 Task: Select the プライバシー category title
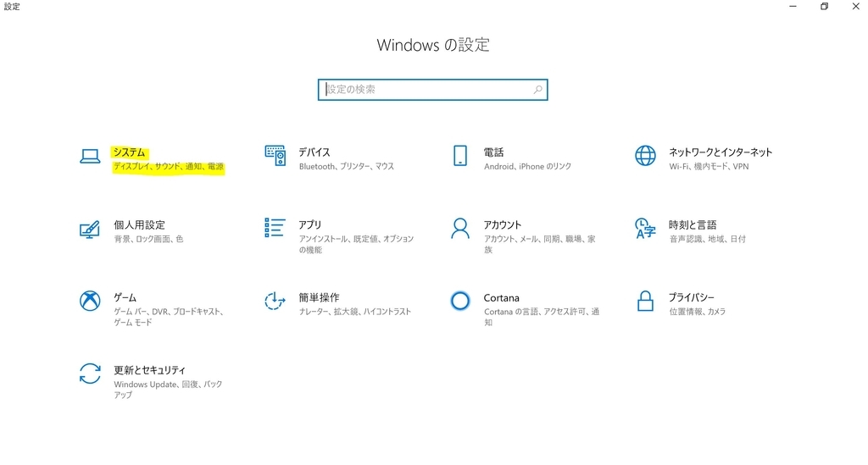(692, 297)
